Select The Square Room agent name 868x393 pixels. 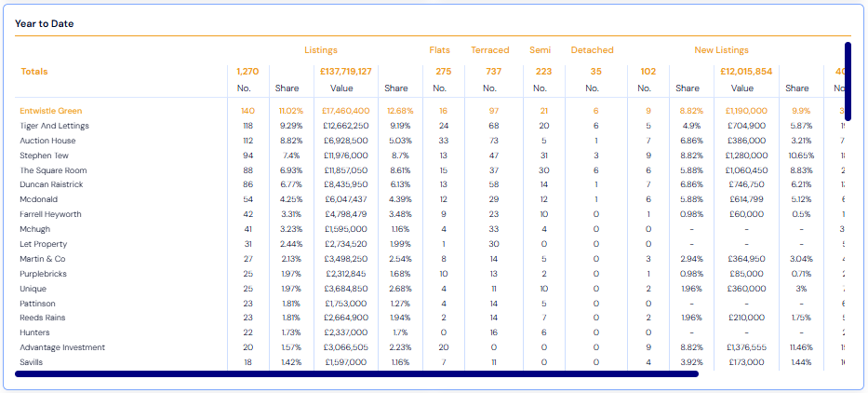coord(53,170)
